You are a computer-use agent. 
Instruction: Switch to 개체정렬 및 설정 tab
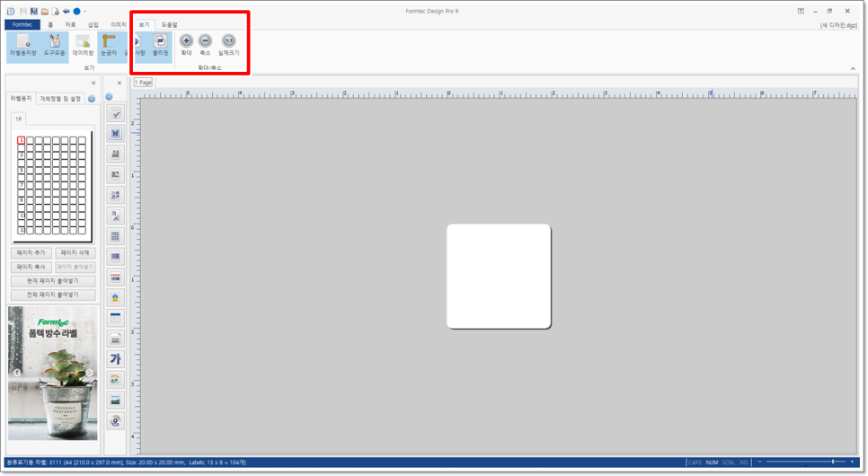[60, 99]
